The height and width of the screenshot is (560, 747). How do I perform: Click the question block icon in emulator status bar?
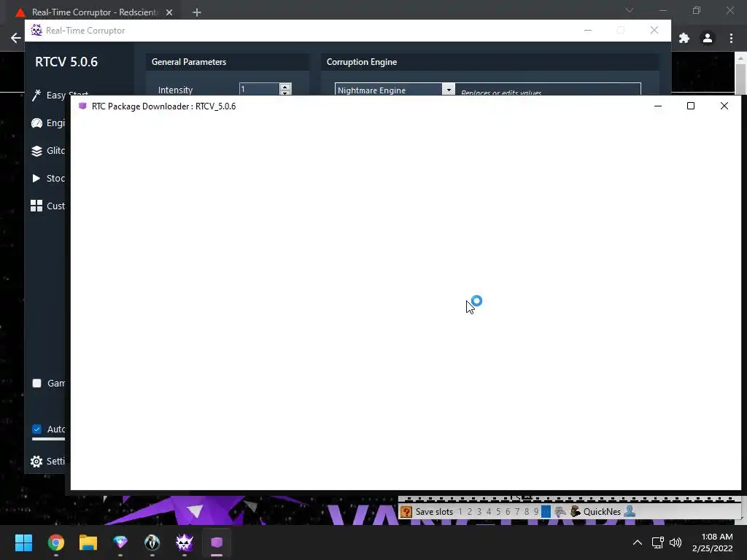[406, 511]
